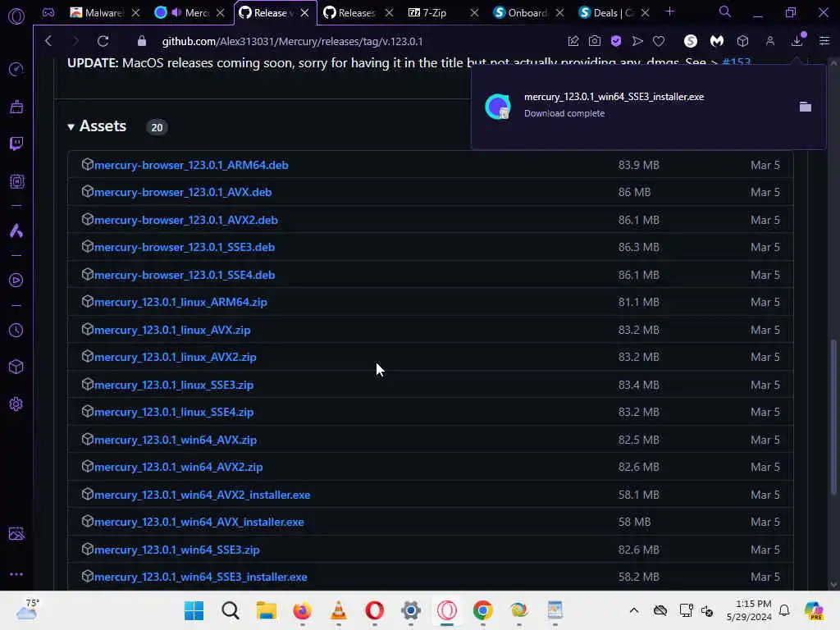Open Google Chrome from the taskbar
This screenshot has width=840, height=630.
coord(482,610)
